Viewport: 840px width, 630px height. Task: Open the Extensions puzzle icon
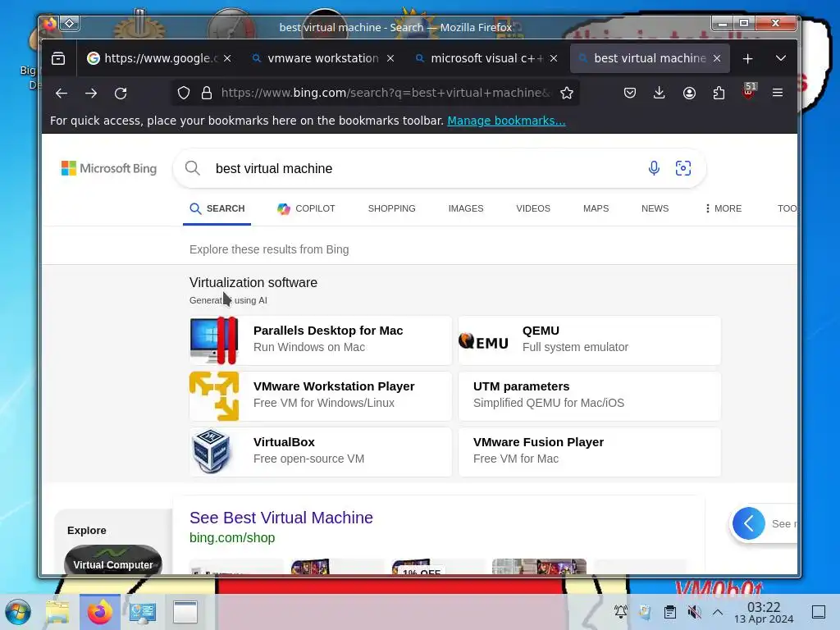pyautogui.click(x=719, y=94)
